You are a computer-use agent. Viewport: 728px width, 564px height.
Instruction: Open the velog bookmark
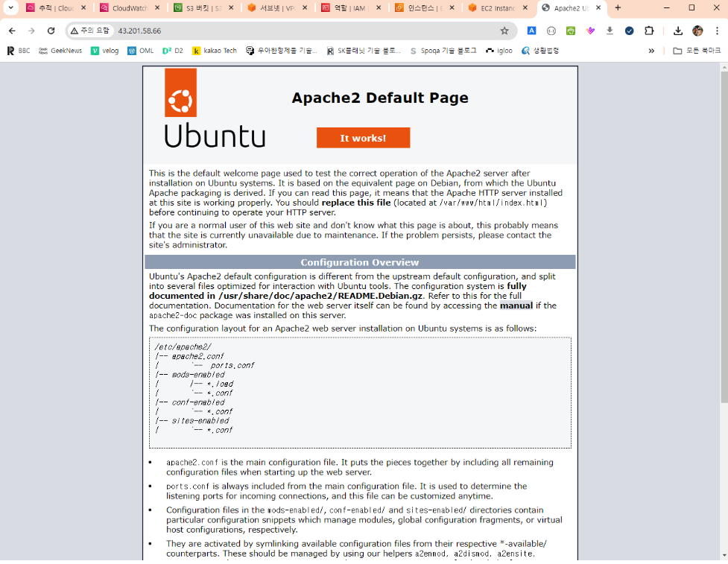tap(105, 51)
